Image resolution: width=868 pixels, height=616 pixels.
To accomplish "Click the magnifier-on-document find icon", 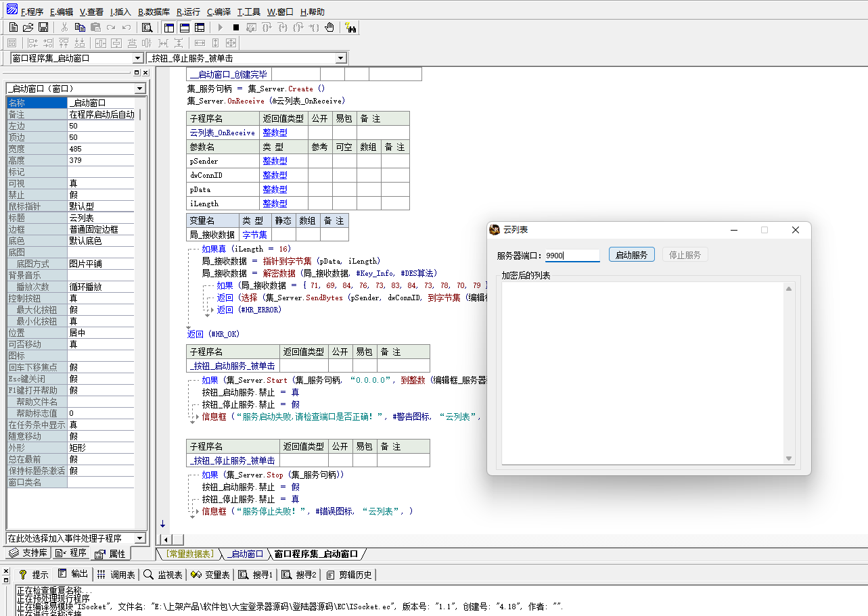I will click(147, 28).
